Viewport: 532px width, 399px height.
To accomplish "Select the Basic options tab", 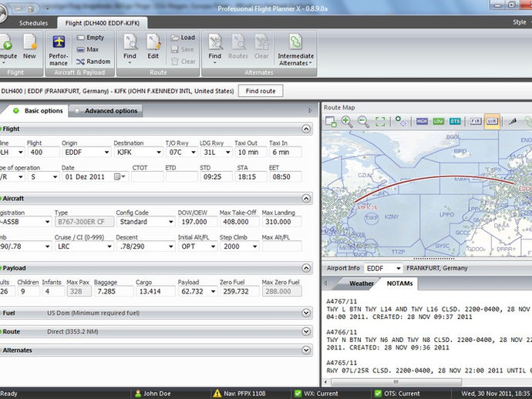I will tap(38, 111).
